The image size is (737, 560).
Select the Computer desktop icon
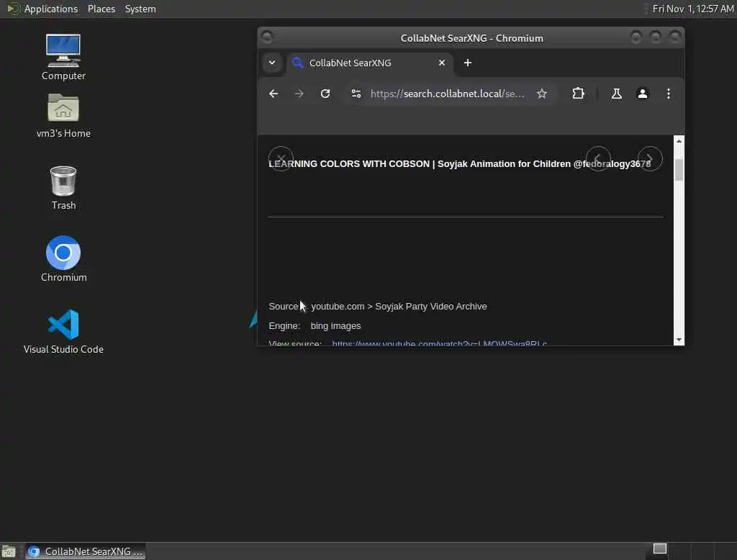[x=63, y=57]
